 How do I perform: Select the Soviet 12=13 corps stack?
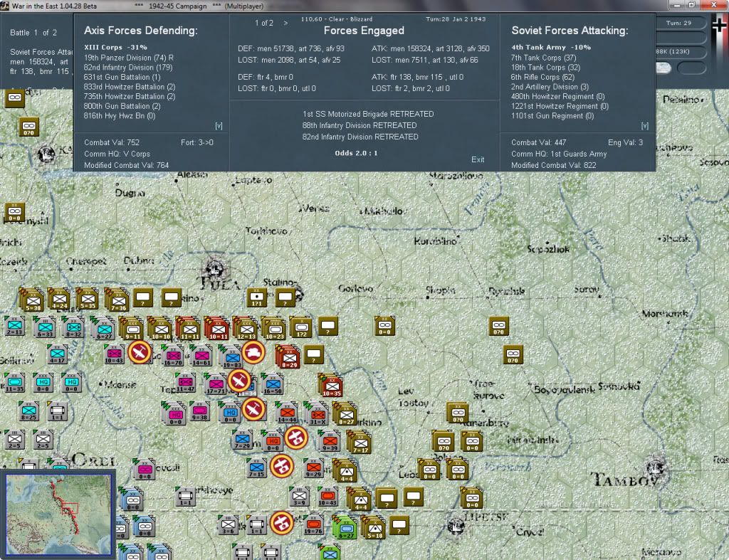pyautogui.click(x=246, y=327)
